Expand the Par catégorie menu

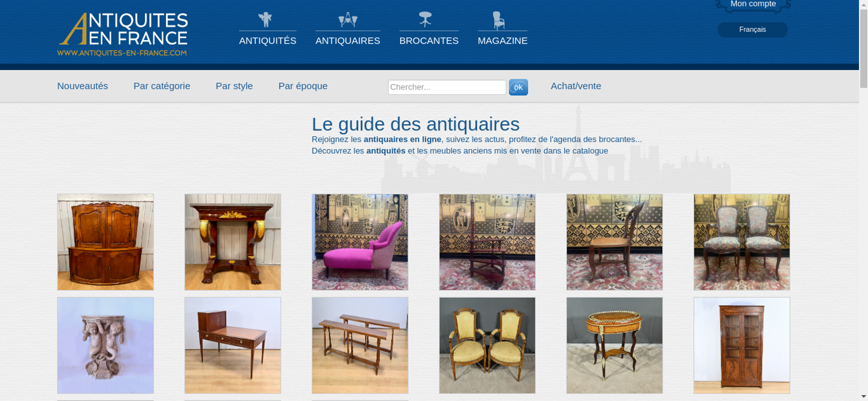[x=162, y=86]
